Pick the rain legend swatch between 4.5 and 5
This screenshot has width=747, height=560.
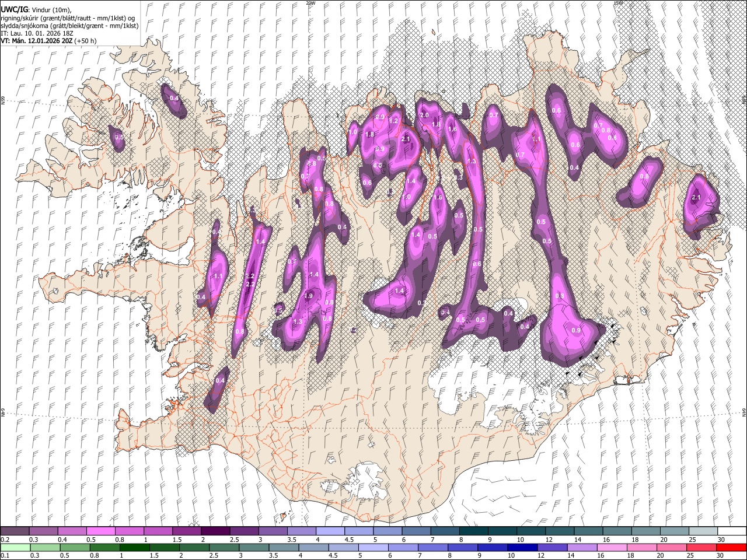(344, 547)
